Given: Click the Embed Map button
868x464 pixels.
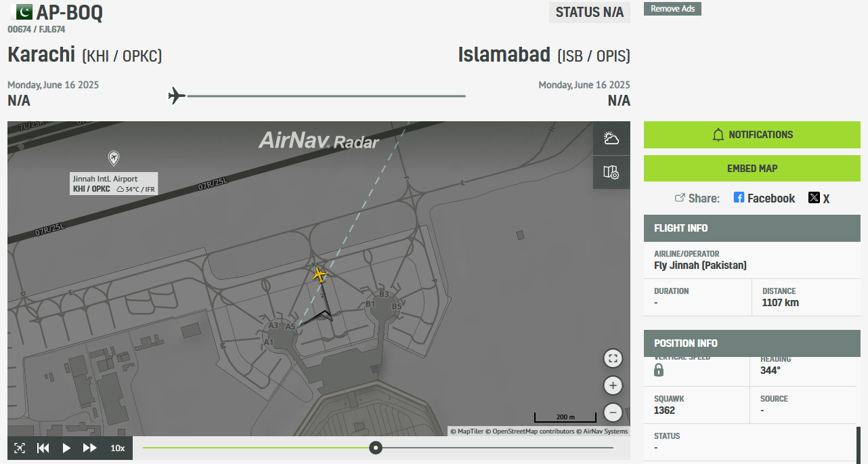Looking at the screenshot, I should (x=752, y=168).
